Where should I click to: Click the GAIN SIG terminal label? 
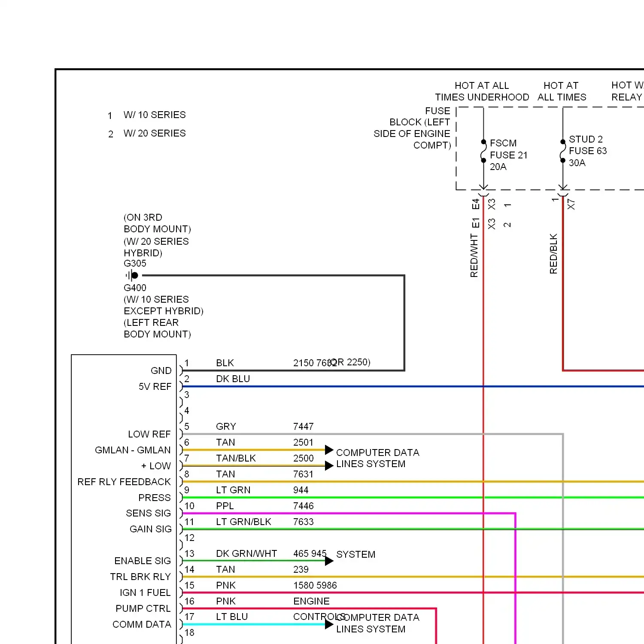[x=151, y=529]
